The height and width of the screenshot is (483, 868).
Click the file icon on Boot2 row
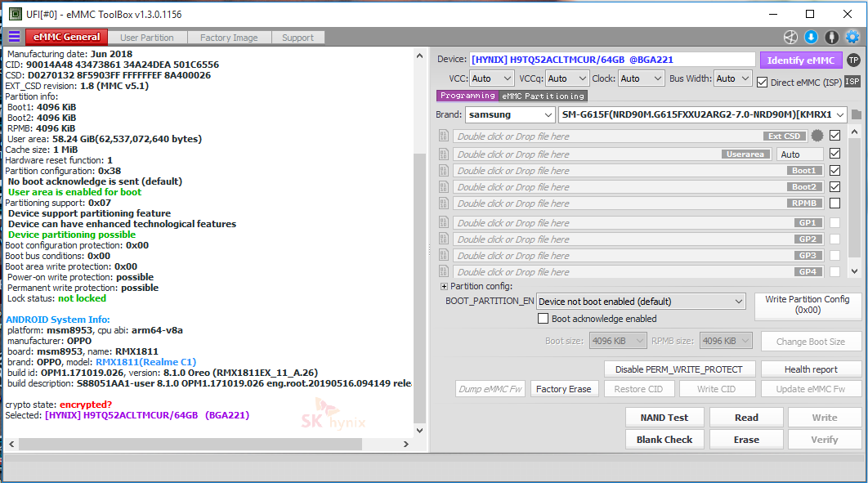(x=444, y=187)
